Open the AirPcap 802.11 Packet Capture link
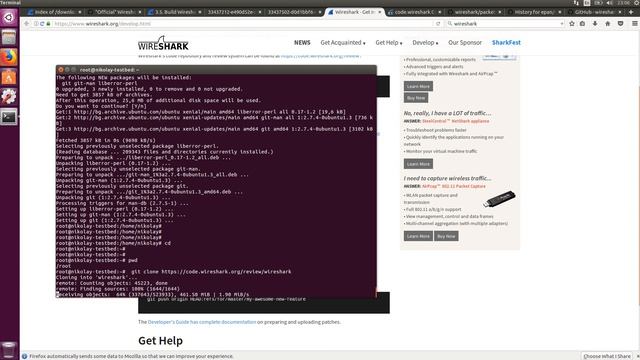This screenshot has width=640, height=360. coord(453,186)
